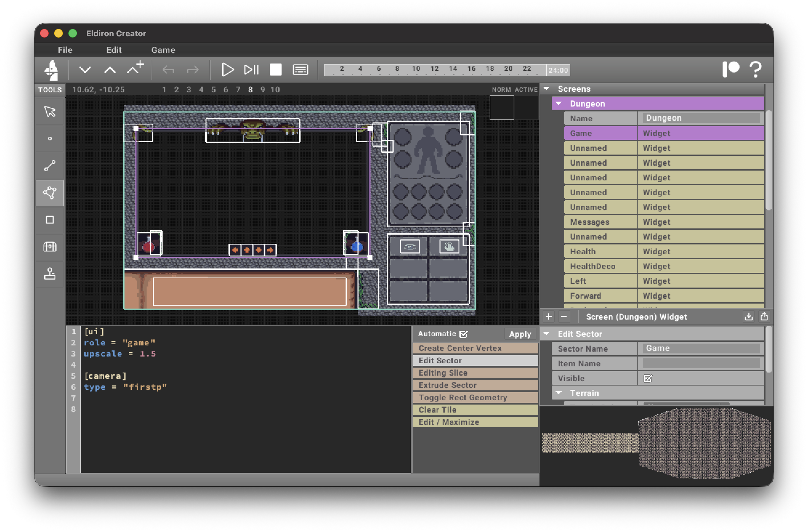Image resolution: width=808 pixels, height=532 pixels.
Task: Click the Play button in toolbar
Action: [x=227, y=70]
